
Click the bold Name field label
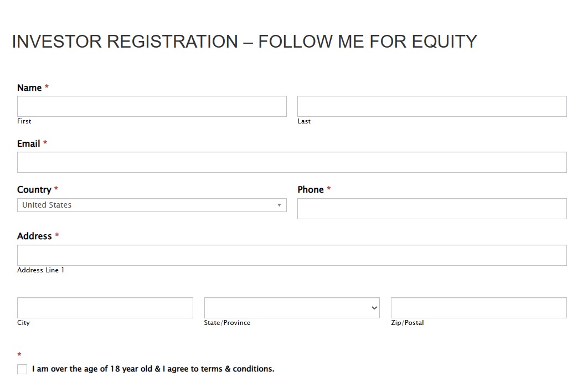29,87
